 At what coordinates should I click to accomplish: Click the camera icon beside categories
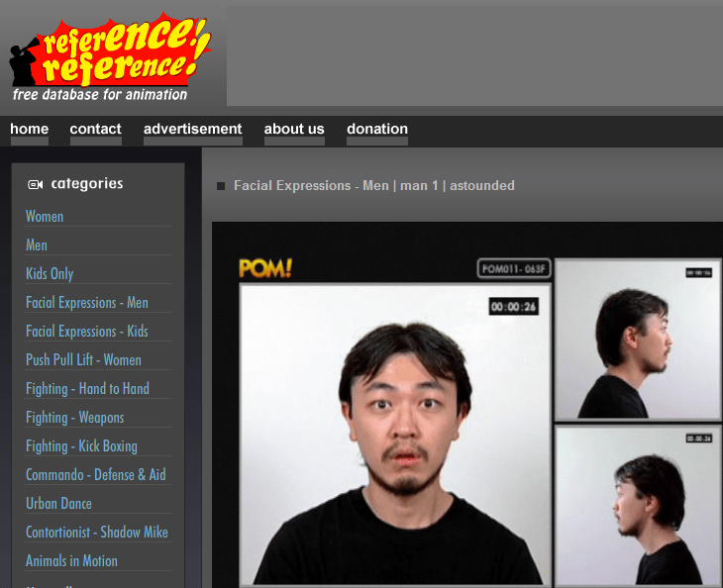pyautogui.click(x=36, y=184)
